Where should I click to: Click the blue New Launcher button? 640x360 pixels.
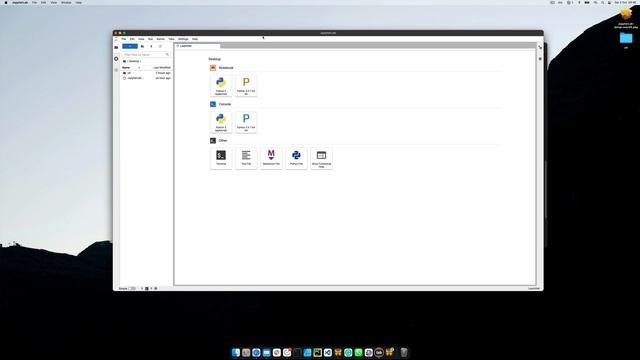click(x=130, y=47)
